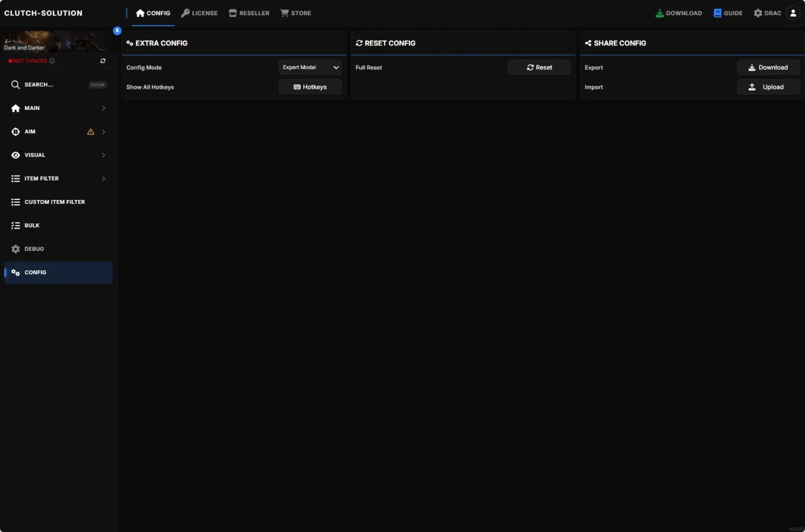Click the RESET CONFIG panel heading
The height and width of the screenshot is (532, 805).
point(386,43)
